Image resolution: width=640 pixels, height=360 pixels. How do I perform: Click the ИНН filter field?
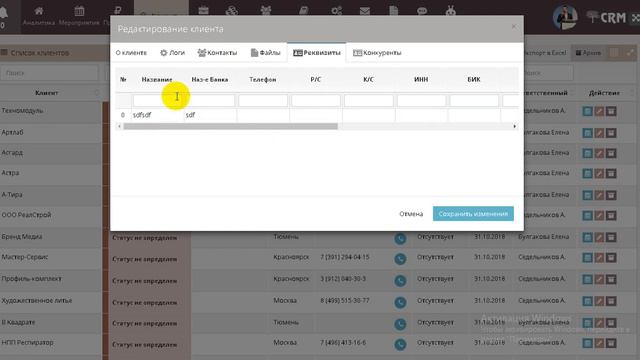(x=421, y=100)
